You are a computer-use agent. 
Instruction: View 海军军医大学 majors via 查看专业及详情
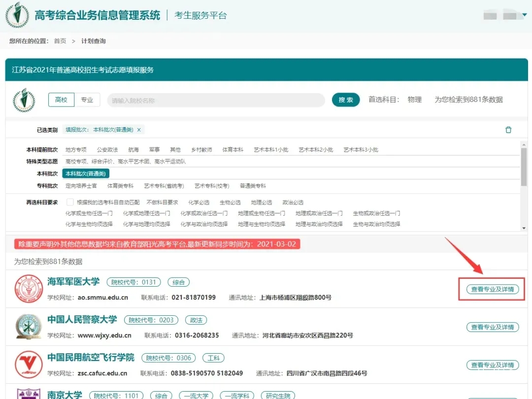click(492, 289)
